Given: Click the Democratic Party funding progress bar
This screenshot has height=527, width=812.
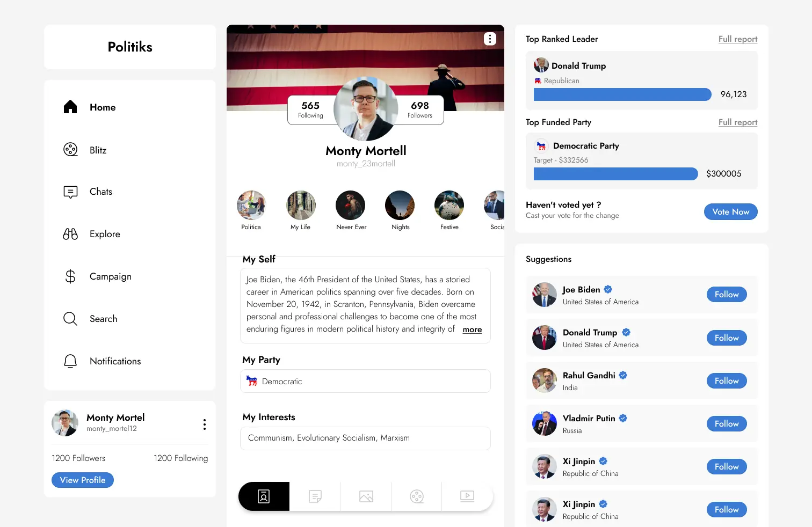Looking at the screenshot, I should 615,174.
